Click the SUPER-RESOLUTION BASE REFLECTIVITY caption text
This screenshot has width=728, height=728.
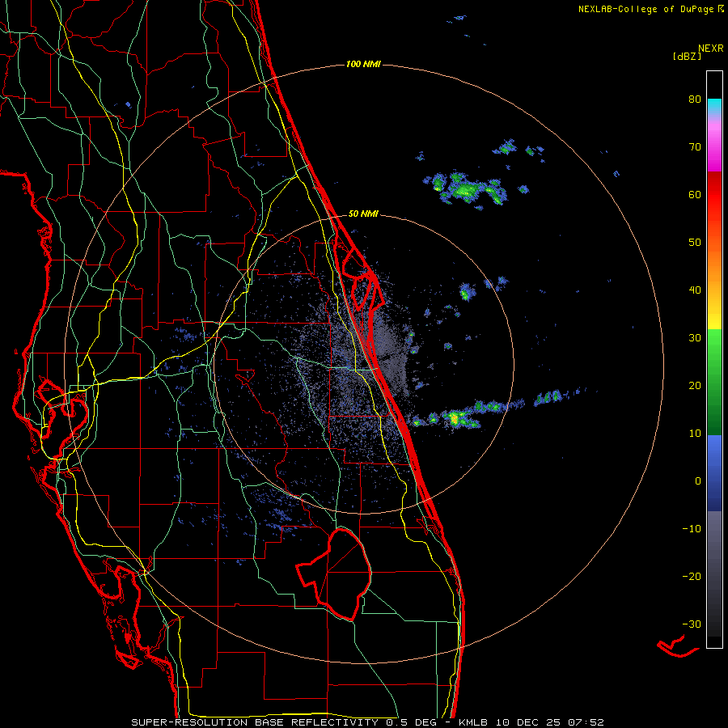[255, 722]
